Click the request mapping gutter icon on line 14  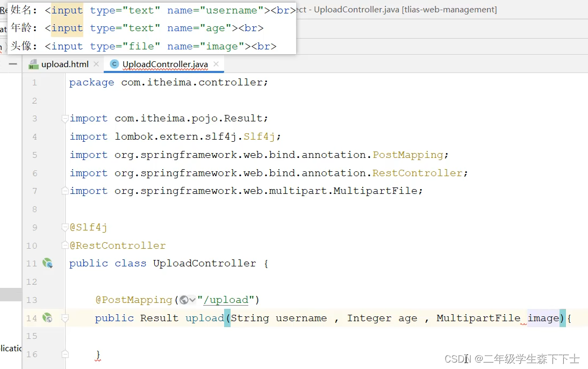click(x=47, y=317)
